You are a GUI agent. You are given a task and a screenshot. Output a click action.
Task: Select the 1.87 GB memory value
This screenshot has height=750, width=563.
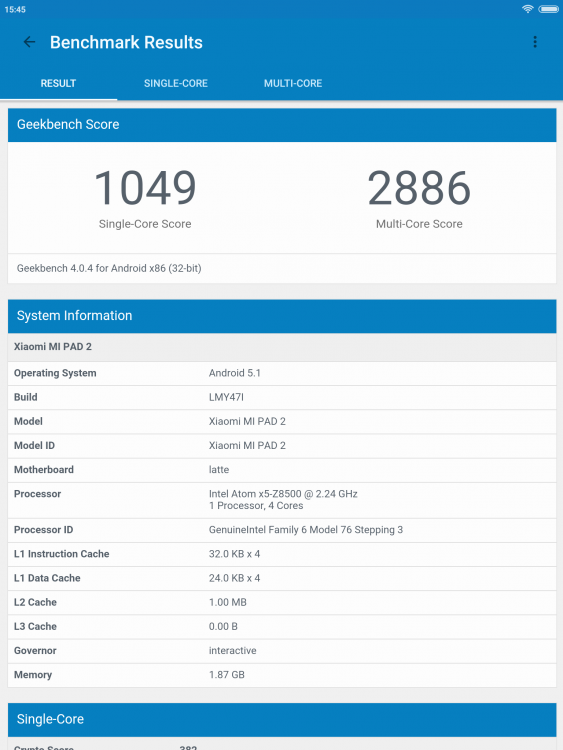point(226,675)
